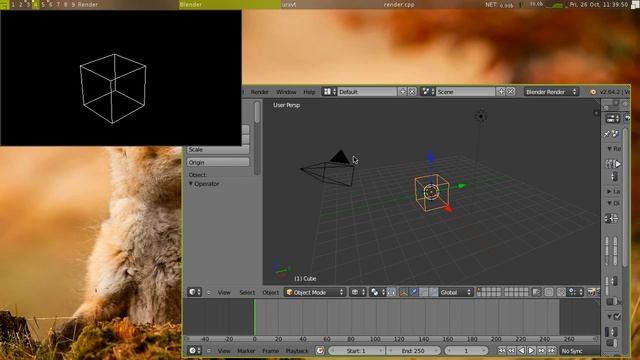This screenshot has width=640, height=360.
Task: Open the 3D viewport Object menu
Action: (270, 293)
